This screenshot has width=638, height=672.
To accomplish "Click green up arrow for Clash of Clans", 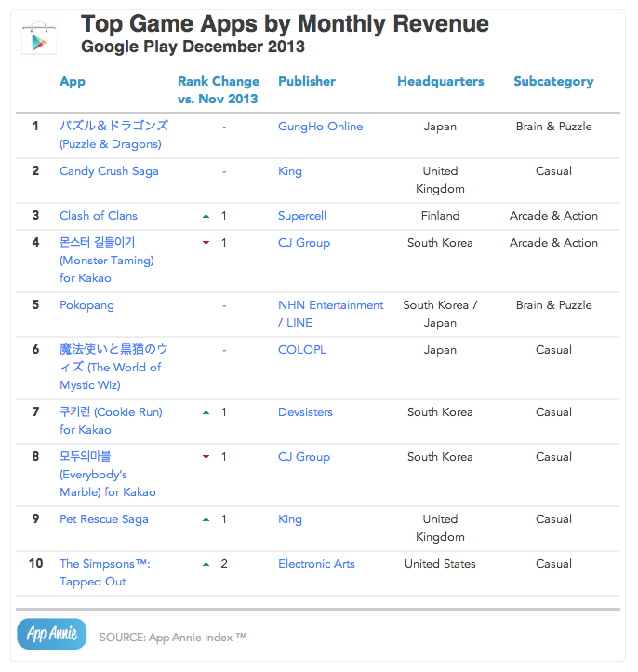I will point(206,216).
